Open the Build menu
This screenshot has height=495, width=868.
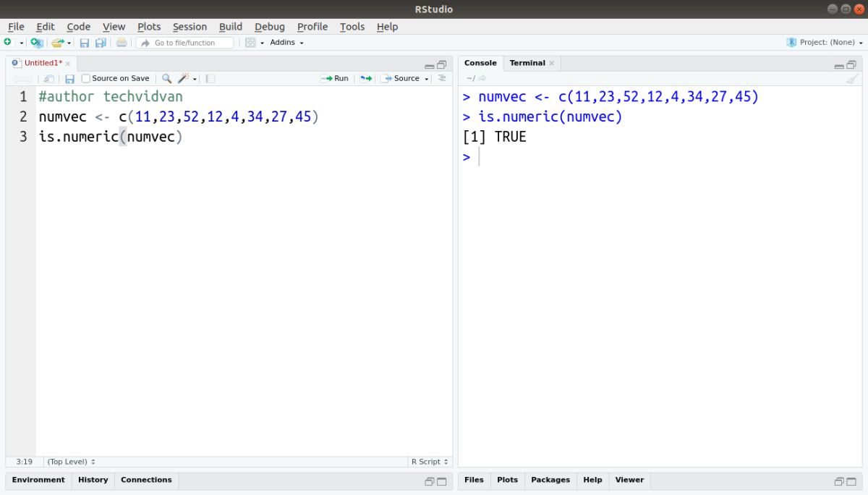(x=231, y=27)
